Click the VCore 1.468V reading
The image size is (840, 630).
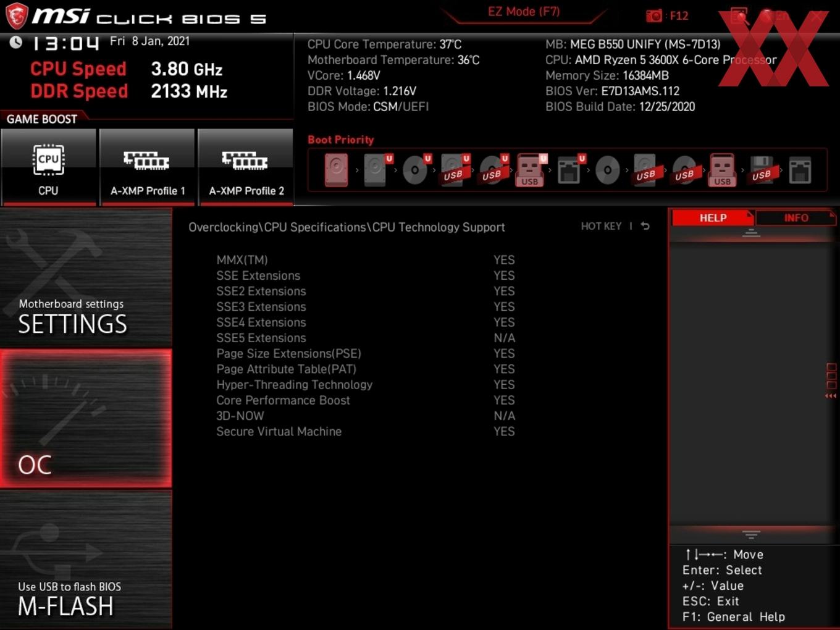click(x=343, y=75)
